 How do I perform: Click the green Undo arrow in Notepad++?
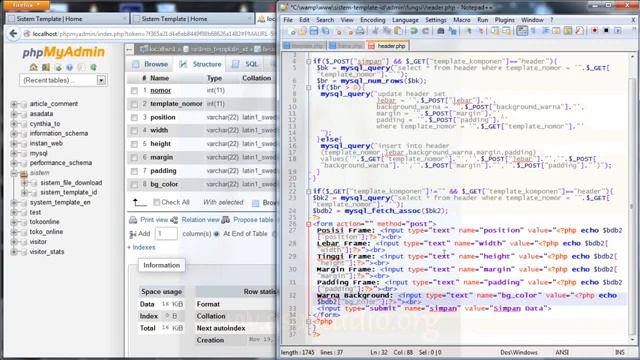(414, 31)
